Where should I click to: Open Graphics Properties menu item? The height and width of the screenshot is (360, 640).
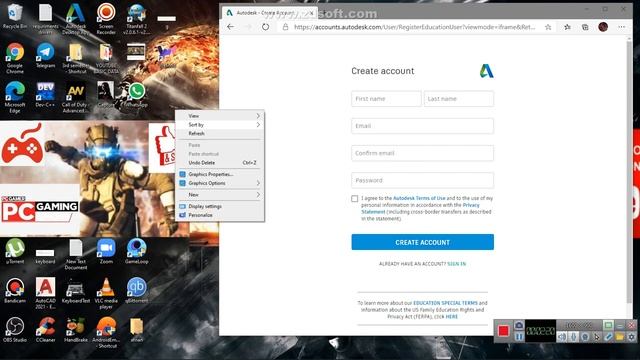pyautogui.click(x=220, y=174)
